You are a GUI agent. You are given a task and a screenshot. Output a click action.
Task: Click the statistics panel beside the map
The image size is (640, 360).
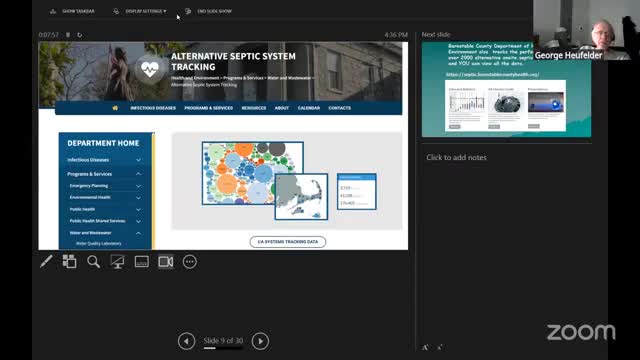(x=357, y=191)
